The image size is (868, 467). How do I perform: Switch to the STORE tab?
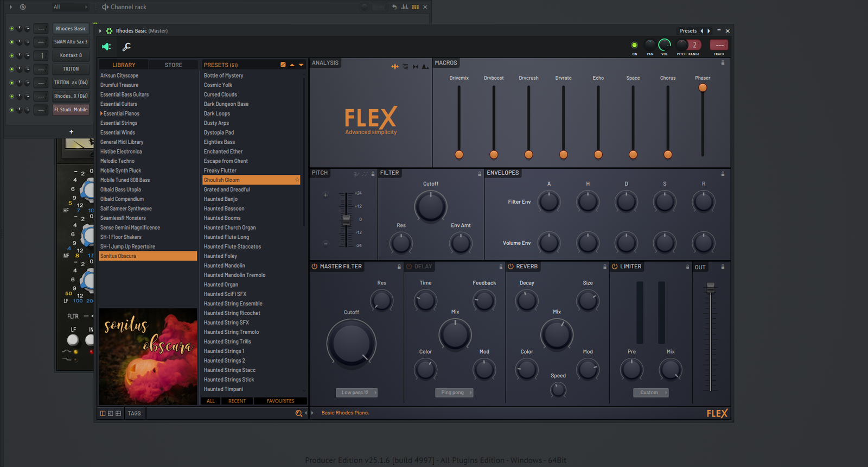tap(173, 65)
